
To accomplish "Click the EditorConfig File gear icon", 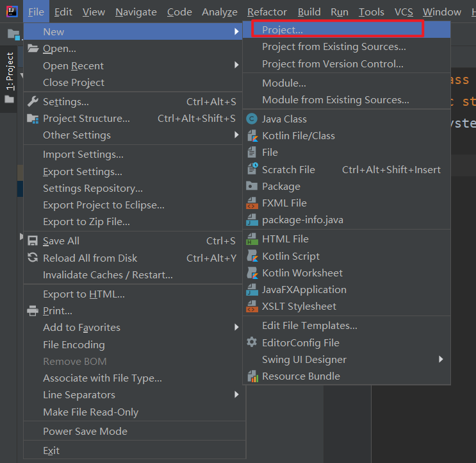I will 252,342.
